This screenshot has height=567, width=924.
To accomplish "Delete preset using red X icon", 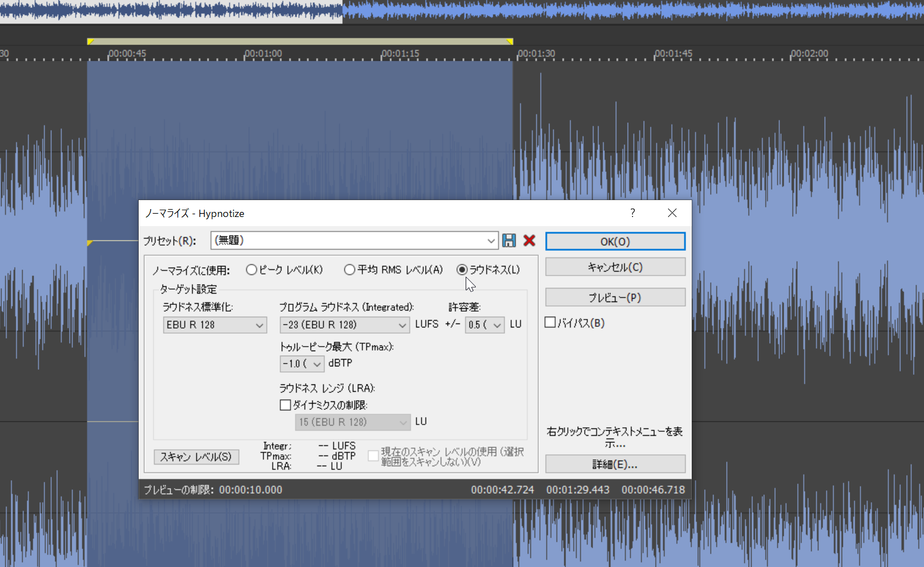I will (529, 241).
